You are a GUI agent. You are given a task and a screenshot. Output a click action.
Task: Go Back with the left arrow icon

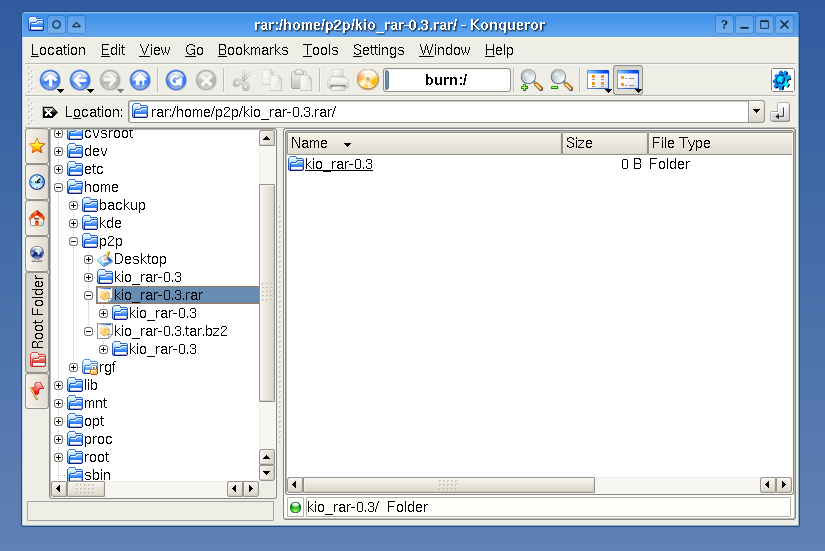point(81,81)
